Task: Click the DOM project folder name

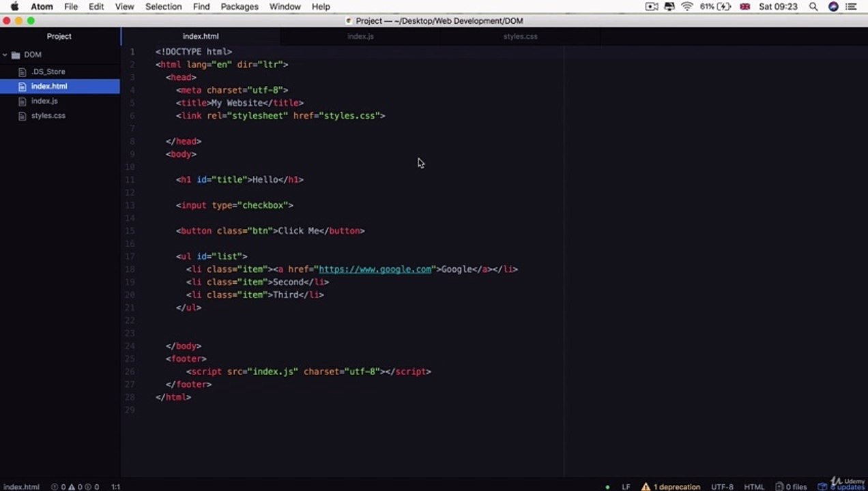Action: 33,55
